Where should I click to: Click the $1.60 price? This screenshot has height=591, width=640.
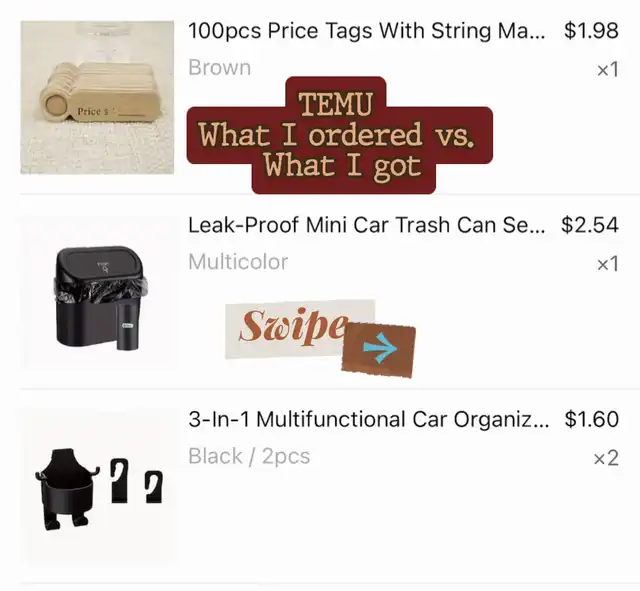[592, 419]
